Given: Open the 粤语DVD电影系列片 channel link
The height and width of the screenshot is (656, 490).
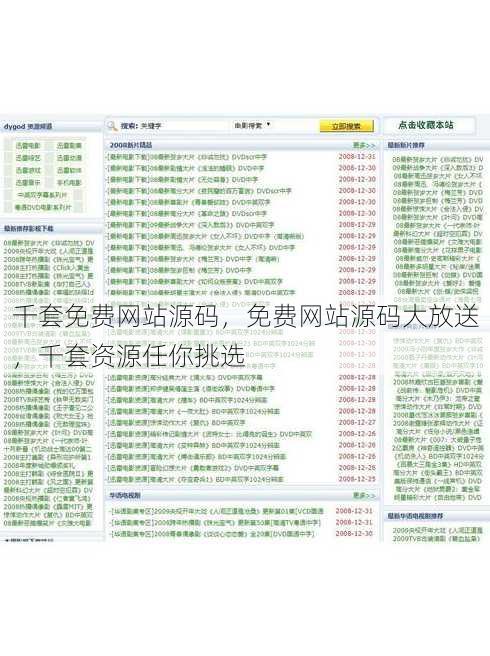Looking at the screenshot, I should pyautogui.click(x=43, y=207).
